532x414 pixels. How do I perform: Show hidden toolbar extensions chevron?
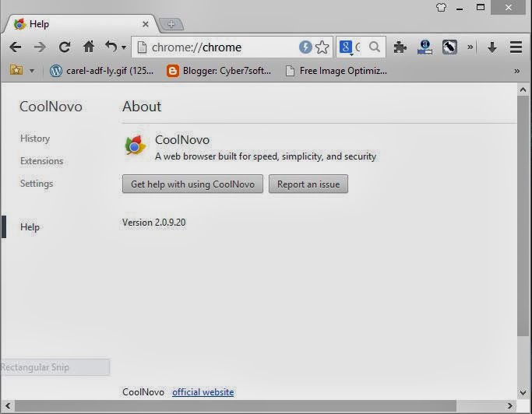pos(470,47)
